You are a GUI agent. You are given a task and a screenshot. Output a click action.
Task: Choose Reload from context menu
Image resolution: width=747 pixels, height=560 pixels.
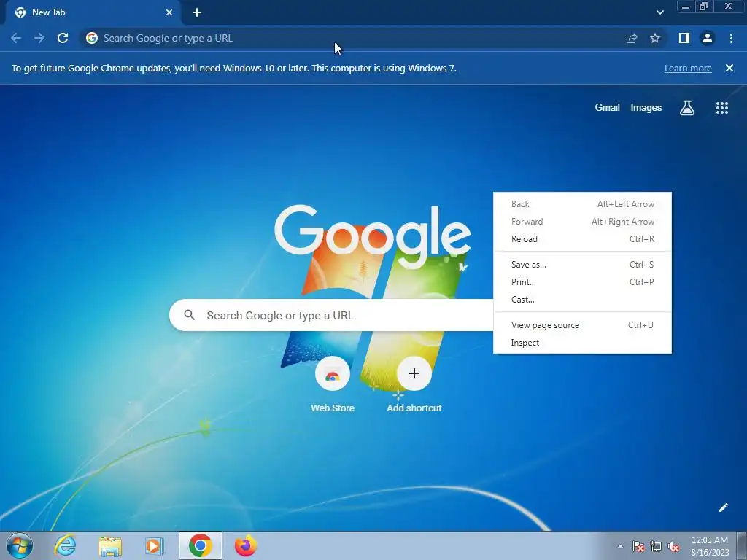coord(582,239)
